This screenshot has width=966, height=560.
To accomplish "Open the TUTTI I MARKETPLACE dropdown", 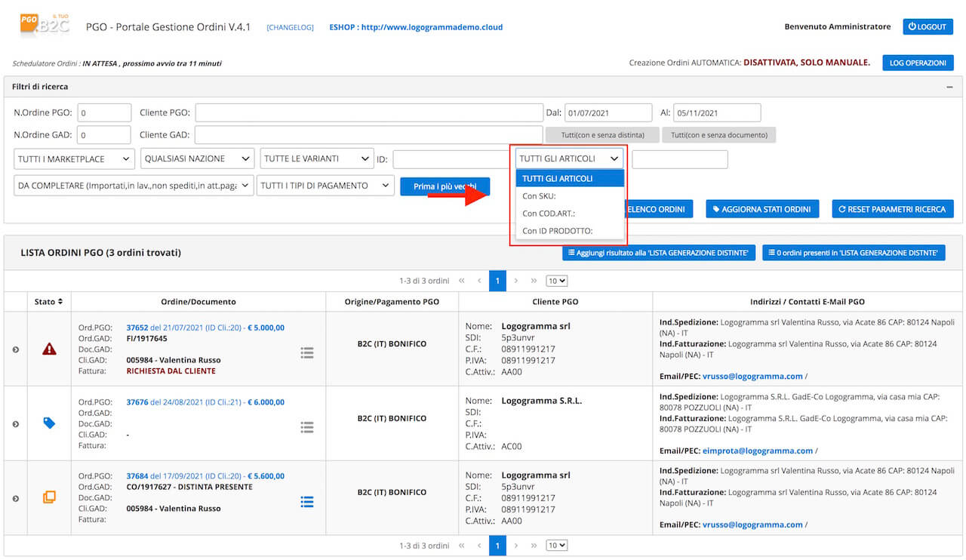I will coord(75,158).
